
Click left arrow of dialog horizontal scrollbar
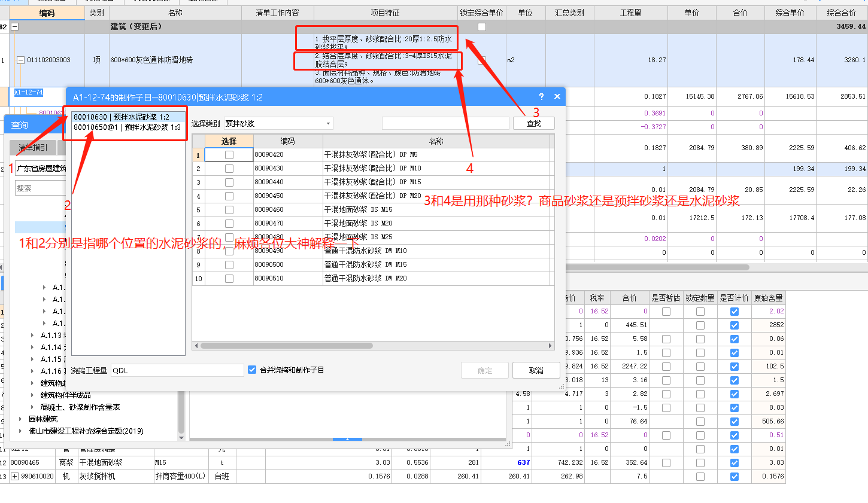coord(196,346)
